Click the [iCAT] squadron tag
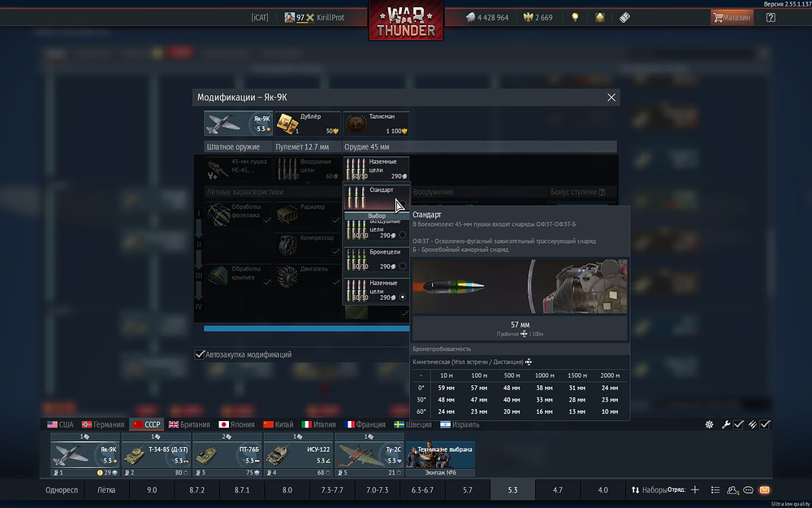The image size is (812, 508). (x=260, y=17)
